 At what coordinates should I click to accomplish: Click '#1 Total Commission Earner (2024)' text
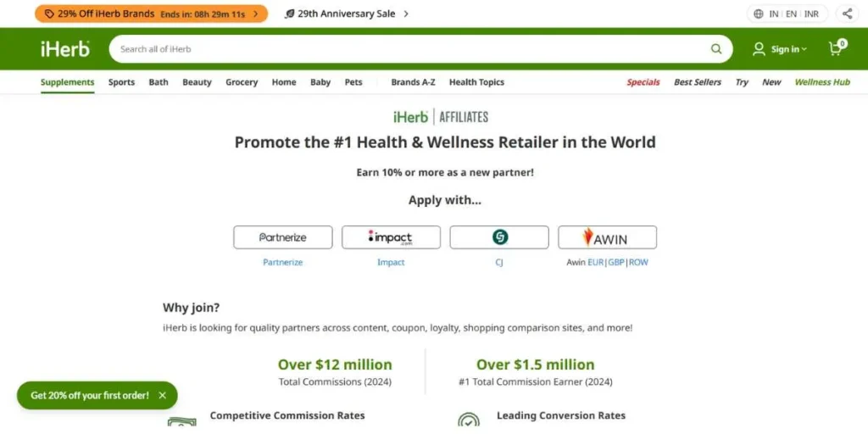click(x=536, y=382)
